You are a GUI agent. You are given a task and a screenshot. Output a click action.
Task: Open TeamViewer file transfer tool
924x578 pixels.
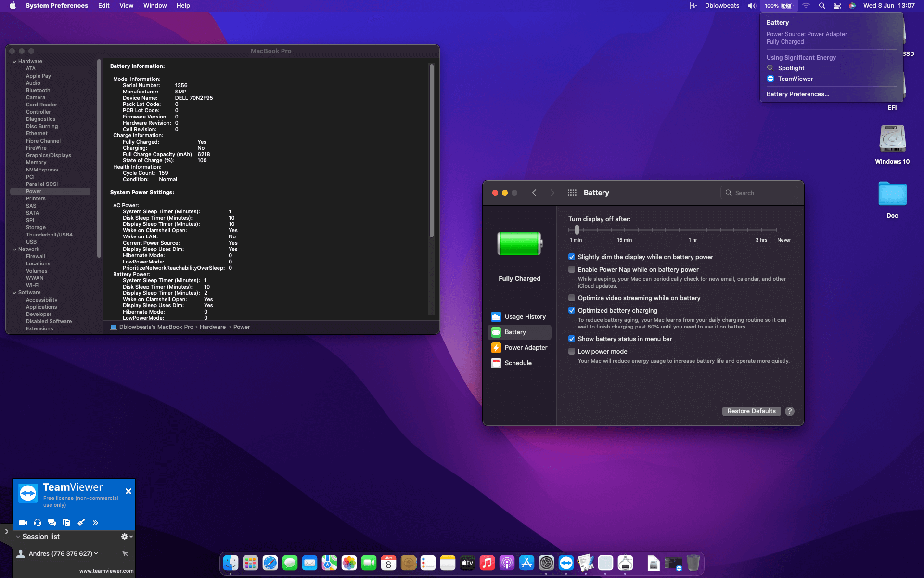click(66, 522)
